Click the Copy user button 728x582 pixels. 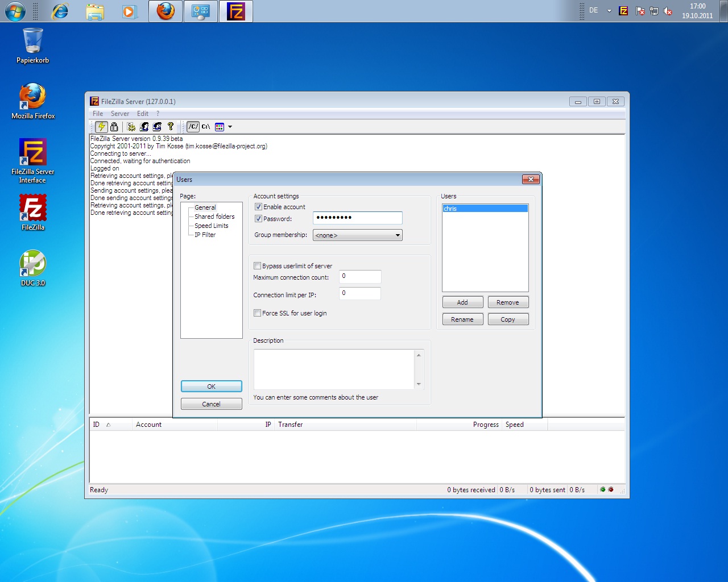point(508,319)
